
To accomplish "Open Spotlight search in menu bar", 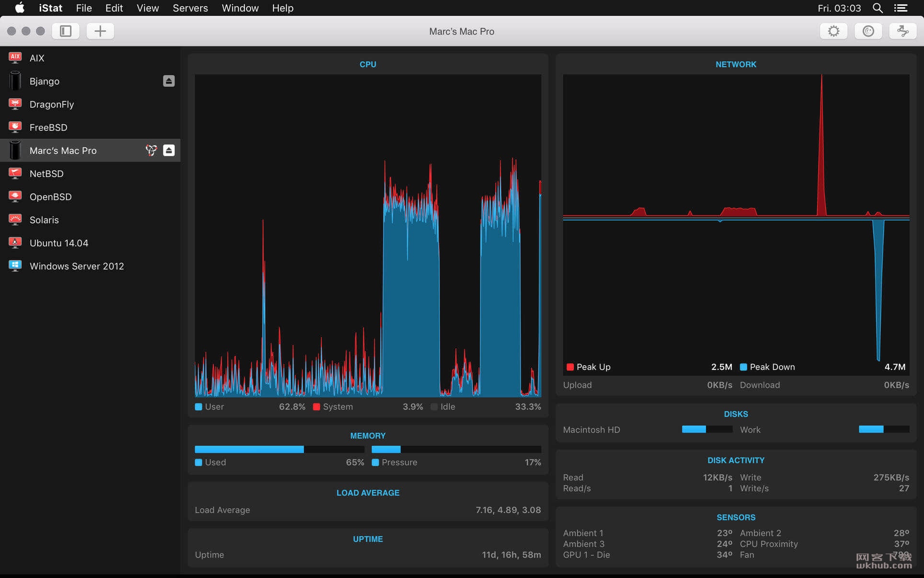I will point(878,8).
